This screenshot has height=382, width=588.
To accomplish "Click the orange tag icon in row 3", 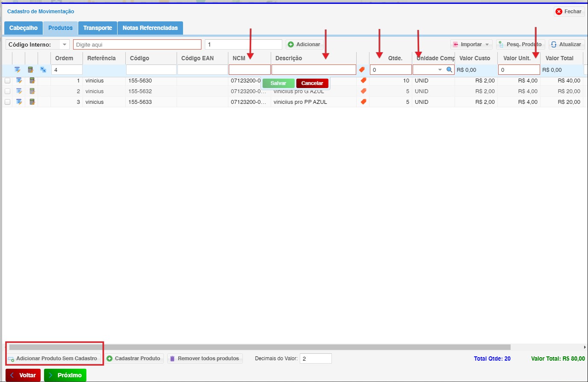I will 363,102.
